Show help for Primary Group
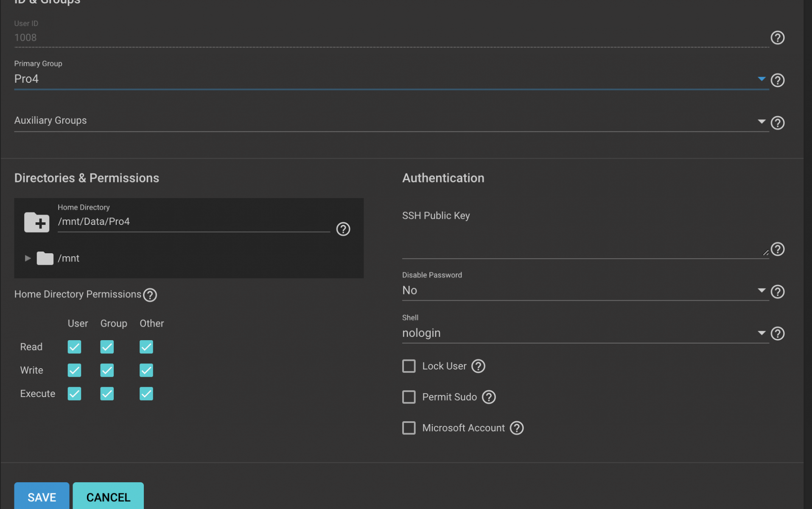The width and height of the screenshot is (812, 509). 777,80
